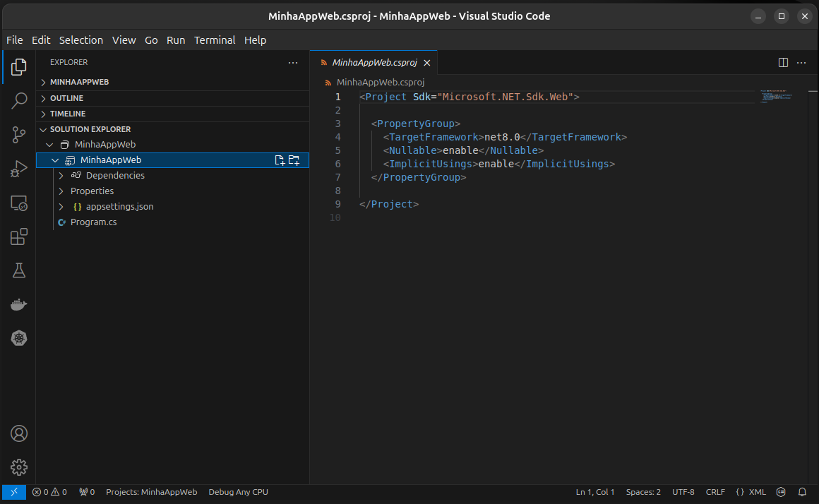
Task: Open Remote Explorer view
Action: 19,203
